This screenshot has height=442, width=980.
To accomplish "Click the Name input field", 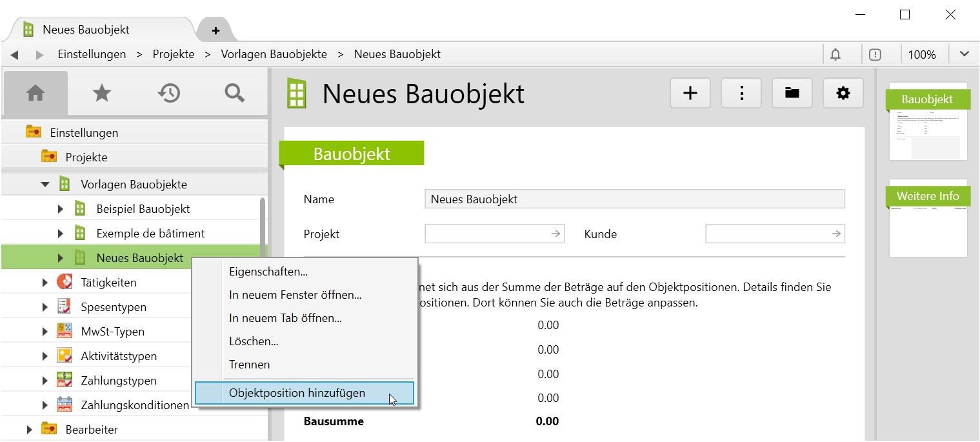I will click(634, 199).
